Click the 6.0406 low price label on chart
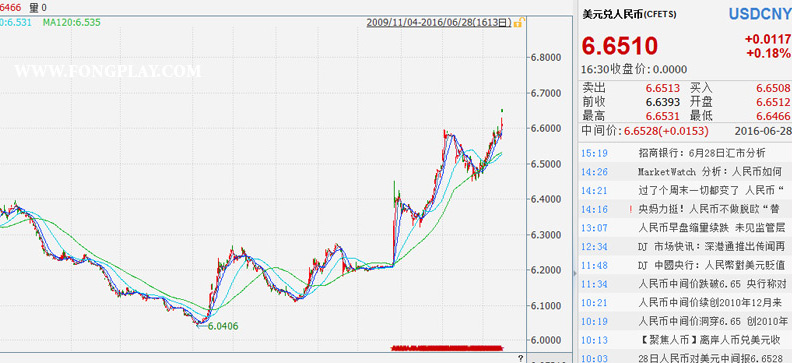 point(222,326)
